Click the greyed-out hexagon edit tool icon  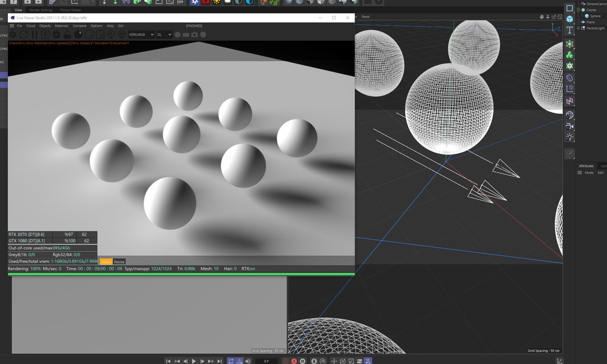[570, 154]
